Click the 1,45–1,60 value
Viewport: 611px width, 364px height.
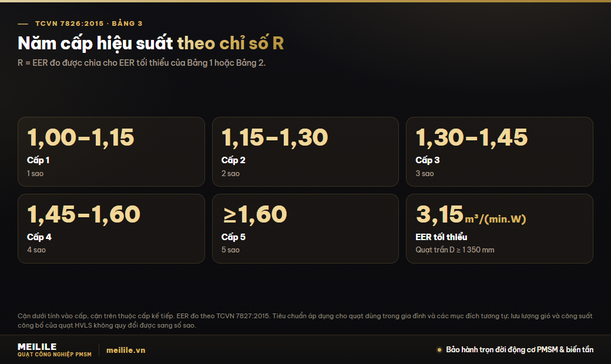coord(83,214)
